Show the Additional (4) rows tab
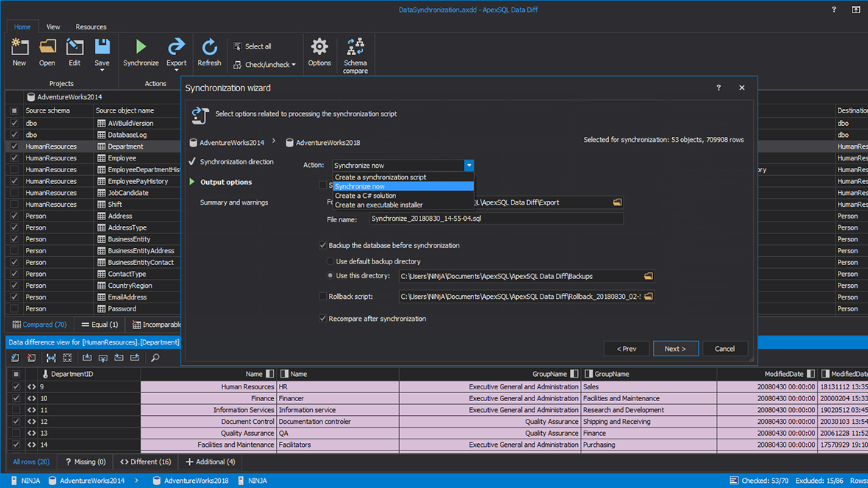Viewport: 868px width, 488px height. pyautogui.click(x=211, y=462)
